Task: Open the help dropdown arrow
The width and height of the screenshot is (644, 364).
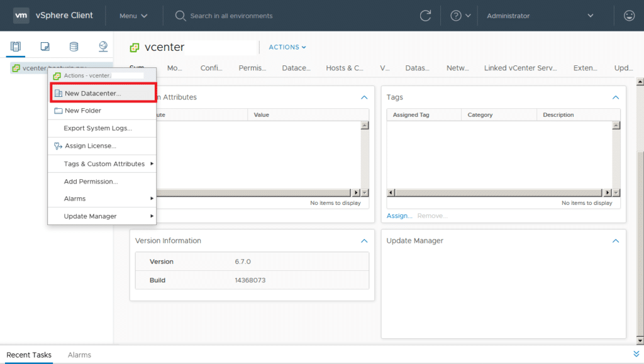Action: (468, 16)
